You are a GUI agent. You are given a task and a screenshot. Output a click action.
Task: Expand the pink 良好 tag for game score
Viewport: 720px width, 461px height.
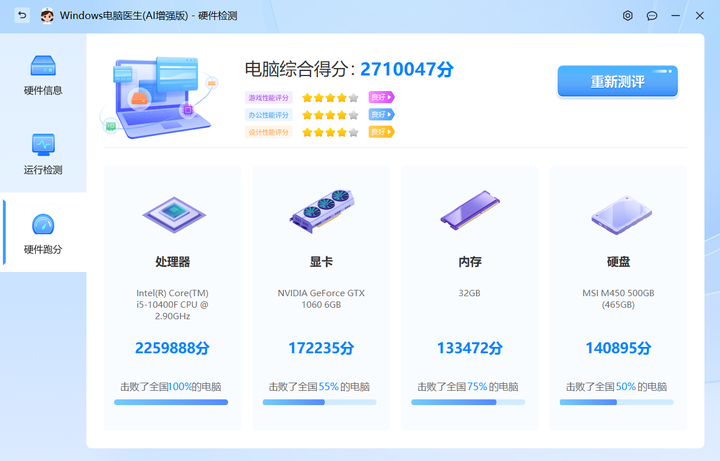click(382, 97)
